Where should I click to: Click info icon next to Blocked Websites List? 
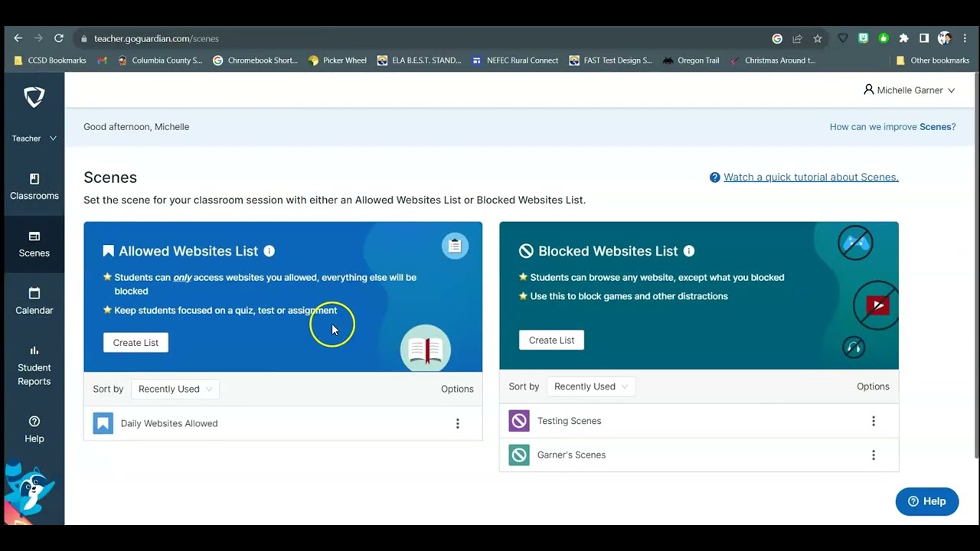point(688,251)
